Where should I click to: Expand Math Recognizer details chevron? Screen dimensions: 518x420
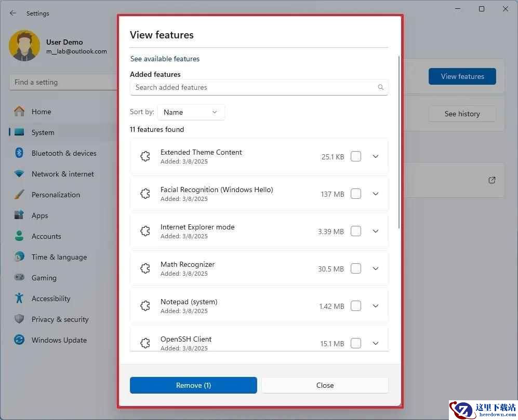click(x=376, y=268)
